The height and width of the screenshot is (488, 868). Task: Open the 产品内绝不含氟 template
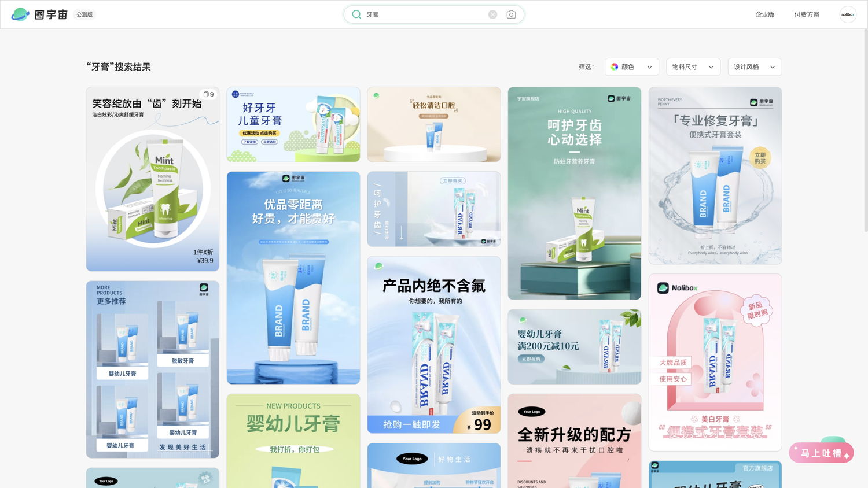coord(434,345)
